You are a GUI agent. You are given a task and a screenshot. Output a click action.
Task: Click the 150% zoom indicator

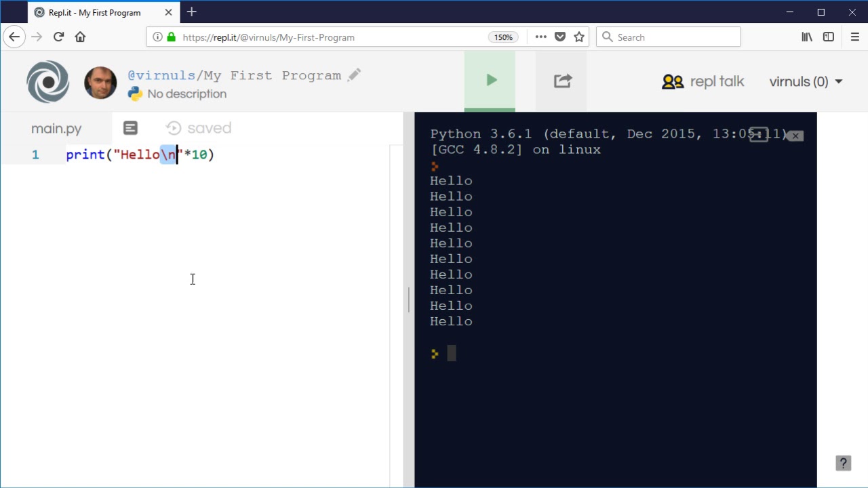coord(503,37)
